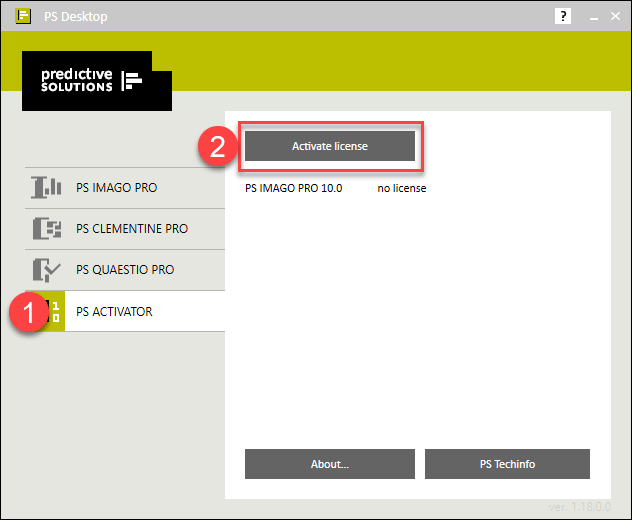Select the PS IMAGO PRO 10.0 entry
This screenshot has width=632, height=520.
[x=293, y=188]
